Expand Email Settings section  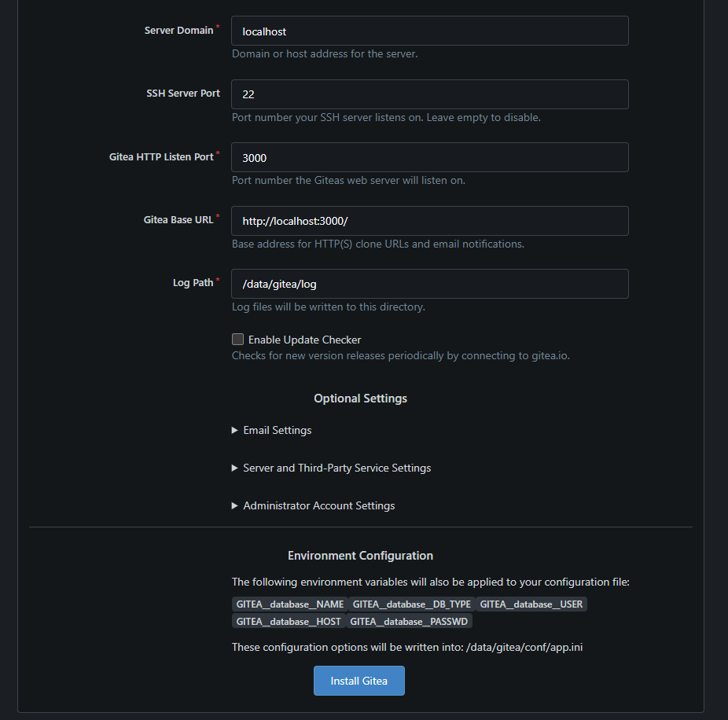click(271, 430)
